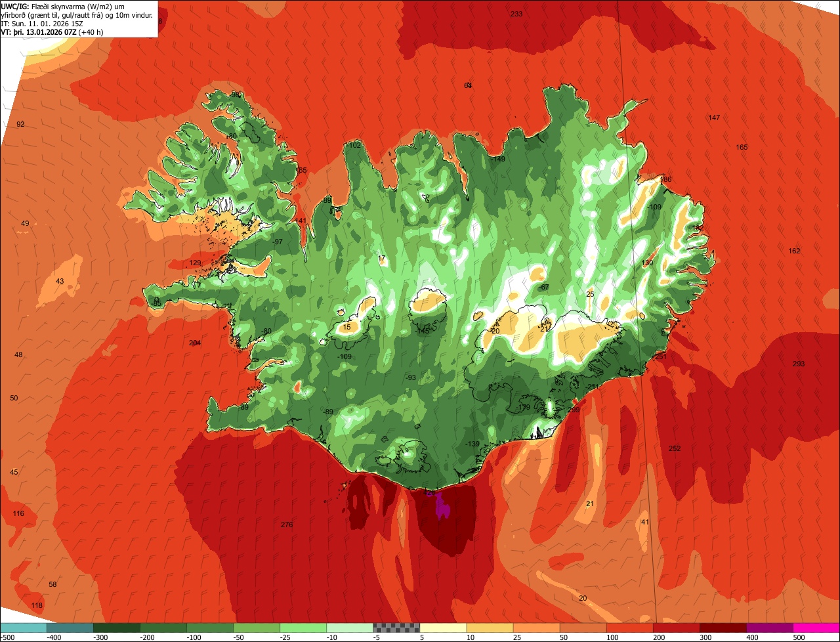
Task: Click the map value 116 at the southwest edge
Action: click(18, 513)
